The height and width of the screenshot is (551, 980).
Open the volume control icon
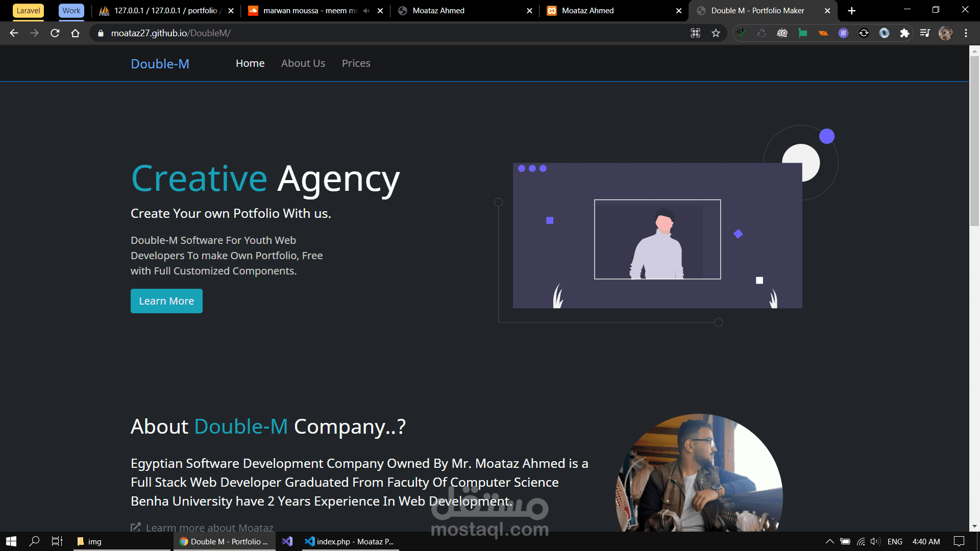(x=875, y=541)
